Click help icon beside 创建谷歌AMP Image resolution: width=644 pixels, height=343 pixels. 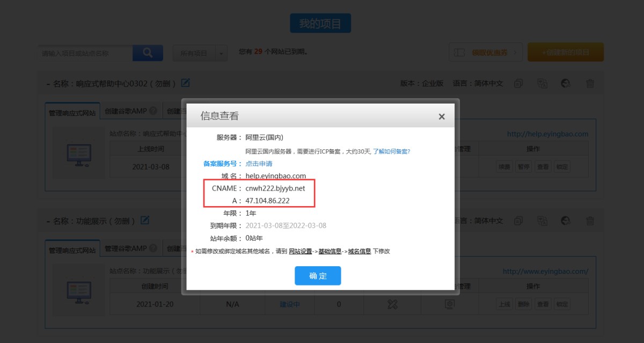[x=153, y=112]
